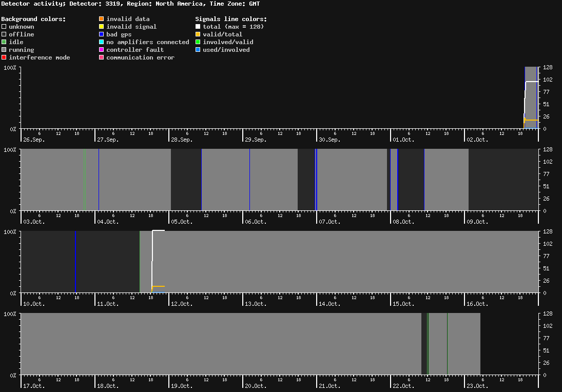Click the cyan 'no amplifiers connected' swatch
Viewport: 562px width, 392px height.
pos(102,42)
